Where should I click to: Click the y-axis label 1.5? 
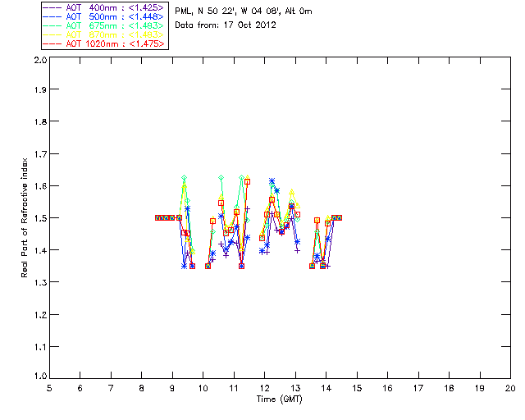pos(40,218)
